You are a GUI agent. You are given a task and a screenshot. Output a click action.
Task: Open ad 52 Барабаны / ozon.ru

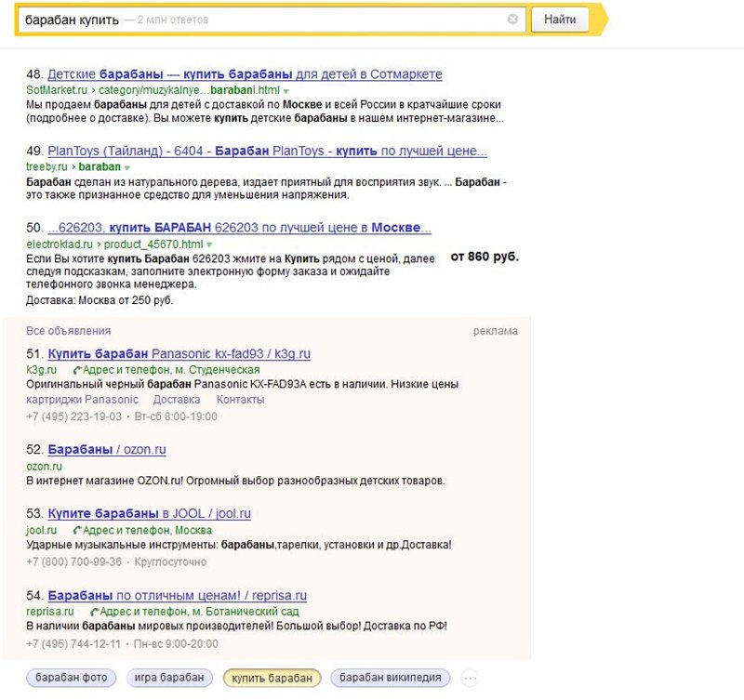pos(107,449)
